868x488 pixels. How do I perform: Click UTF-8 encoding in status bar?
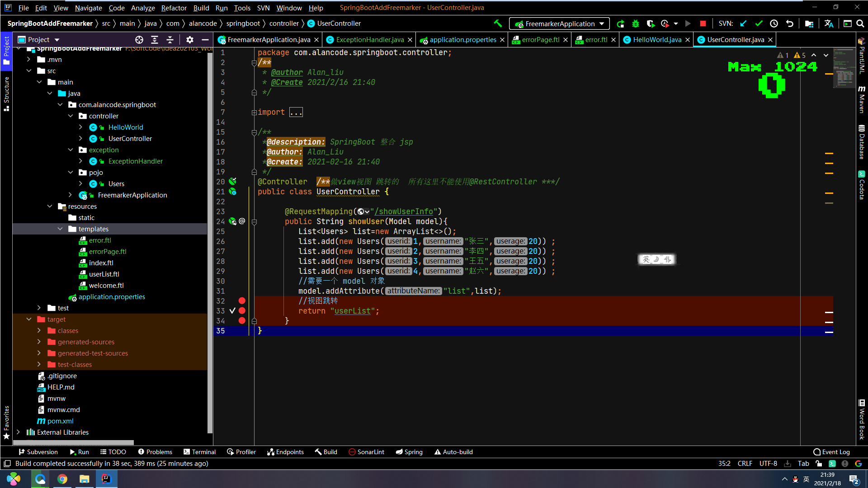[x=768, y=464]
